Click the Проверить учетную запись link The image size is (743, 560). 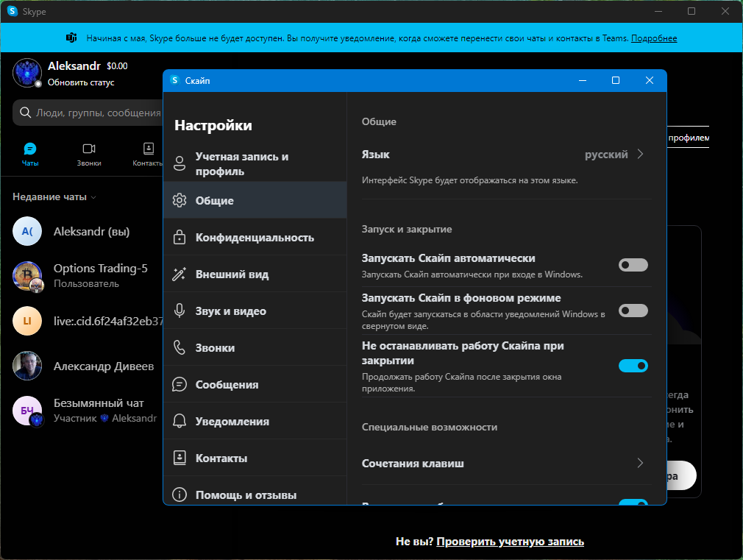[510, 542]
